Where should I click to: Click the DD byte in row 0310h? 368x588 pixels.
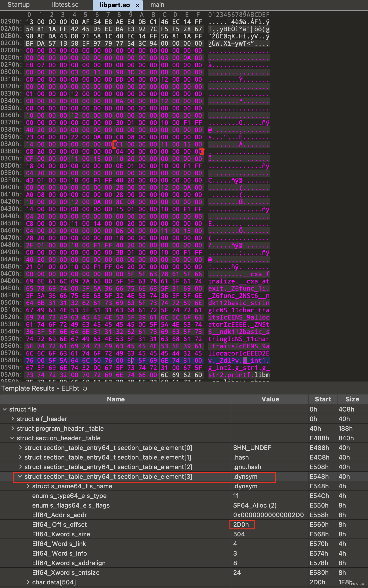119,79
